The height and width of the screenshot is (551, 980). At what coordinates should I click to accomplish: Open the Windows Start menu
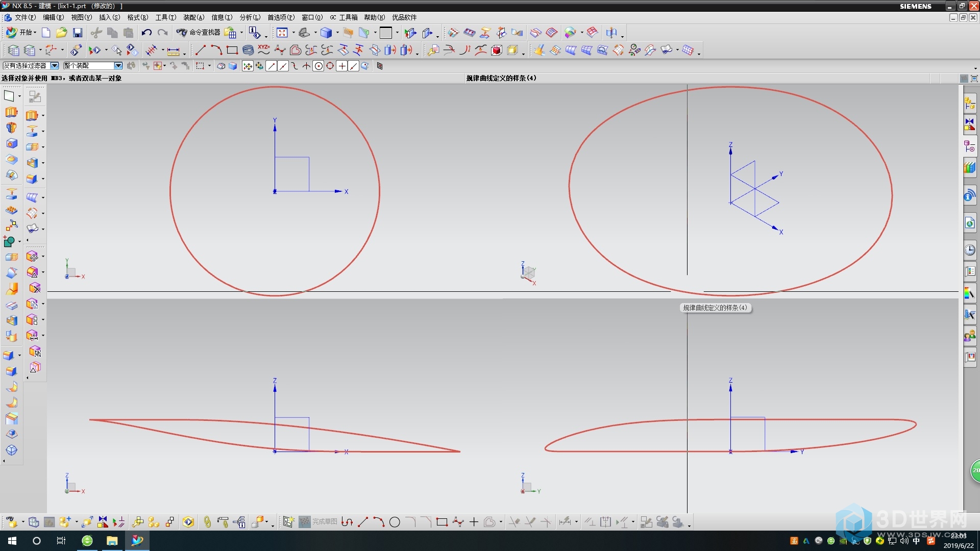[12, 541]
